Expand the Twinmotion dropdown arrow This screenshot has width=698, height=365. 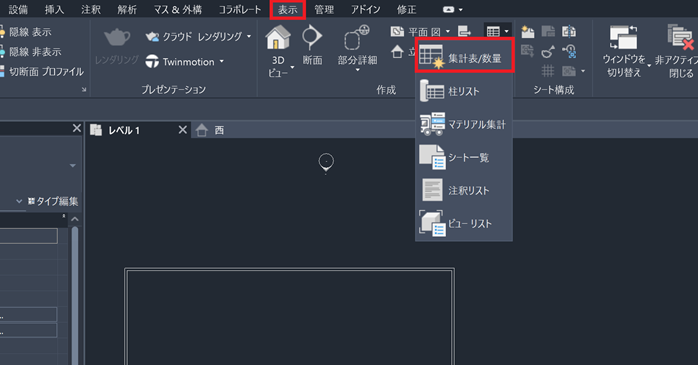pyautogui.click(x=221, y=61)
